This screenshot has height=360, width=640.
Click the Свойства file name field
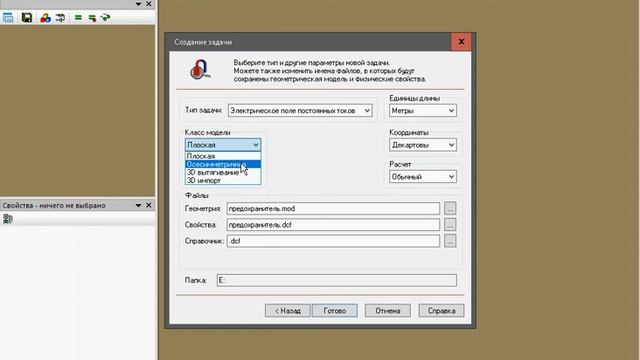333,225
